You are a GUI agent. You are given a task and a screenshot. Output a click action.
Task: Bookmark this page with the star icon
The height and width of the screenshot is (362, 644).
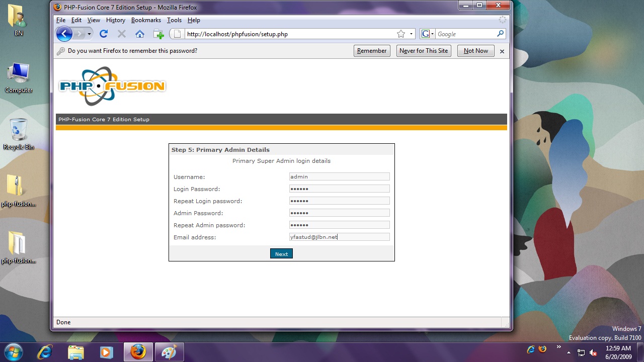point(400,34)
